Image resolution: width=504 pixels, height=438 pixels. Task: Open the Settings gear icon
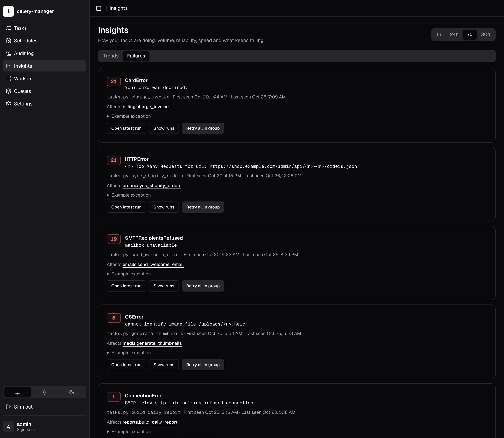pos(9,104)
